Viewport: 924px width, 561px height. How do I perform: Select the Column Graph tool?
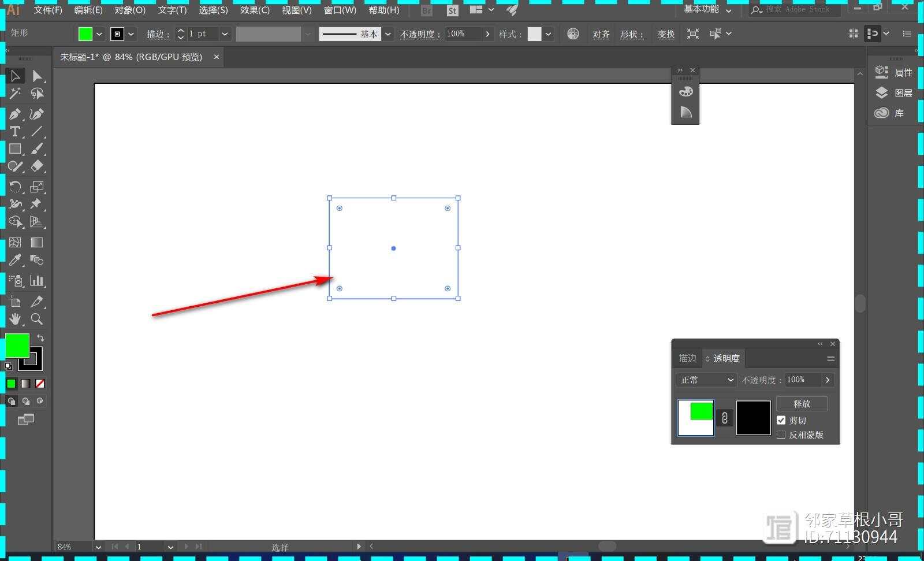37,281
